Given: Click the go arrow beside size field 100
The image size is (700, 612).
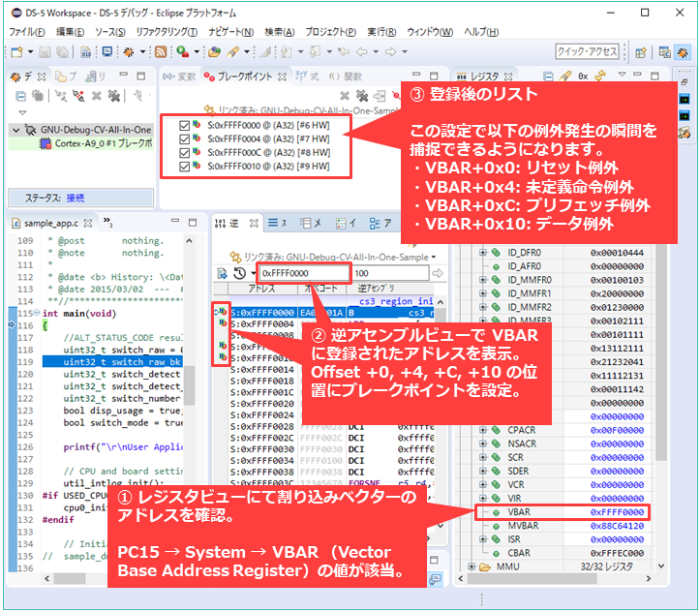Looking at the screenshot, I should pyautogui.click(x=438, y=273).
